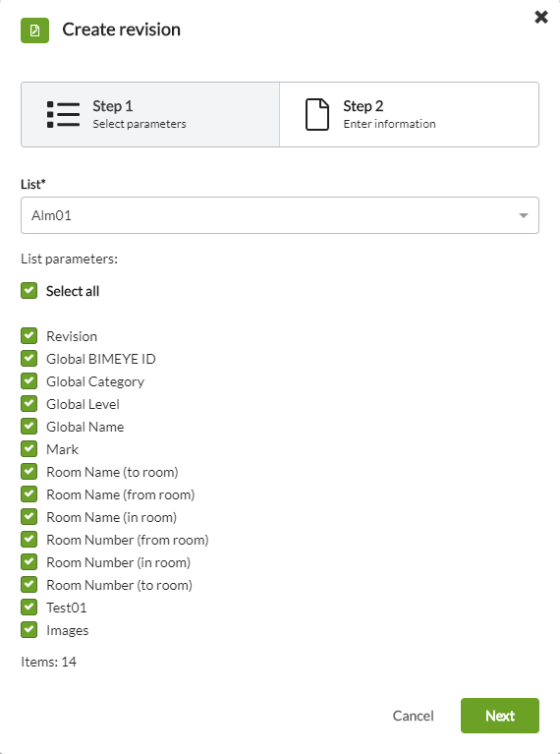
Task: Uncheck the Images parameter
Action: coord(28,629)
